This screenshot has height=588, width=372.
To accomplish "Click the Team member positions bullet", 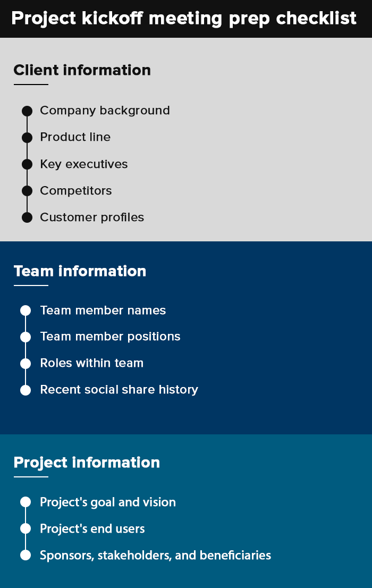I will (x=26, y=337).
